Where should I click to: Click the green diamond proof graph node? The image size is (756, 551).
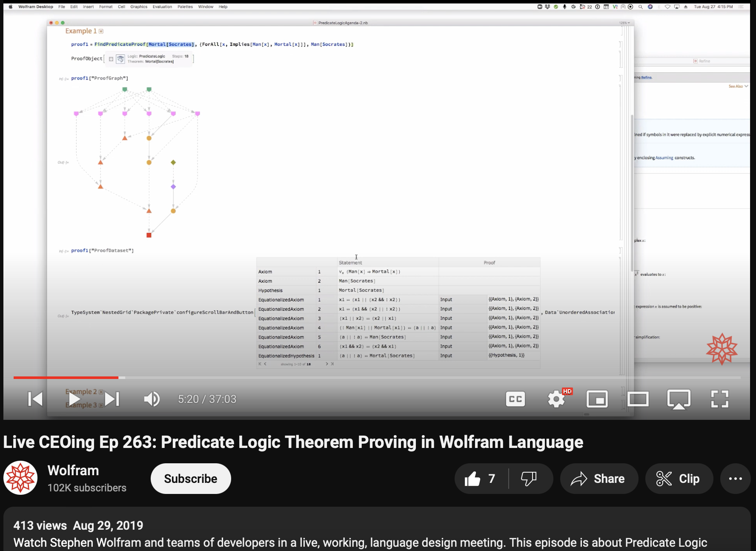pos(173,163)
